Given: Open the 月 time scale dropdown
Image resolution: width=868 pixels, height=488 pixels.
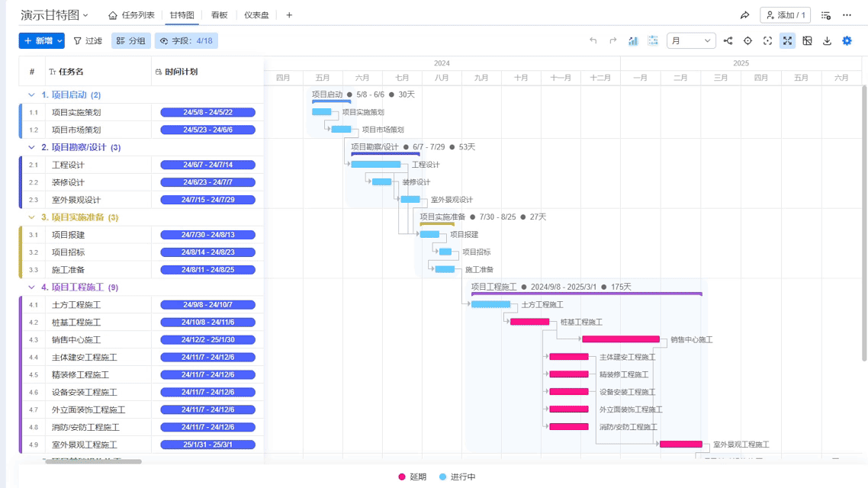Looking at the screenshot, I should click(x=691, y=41).
